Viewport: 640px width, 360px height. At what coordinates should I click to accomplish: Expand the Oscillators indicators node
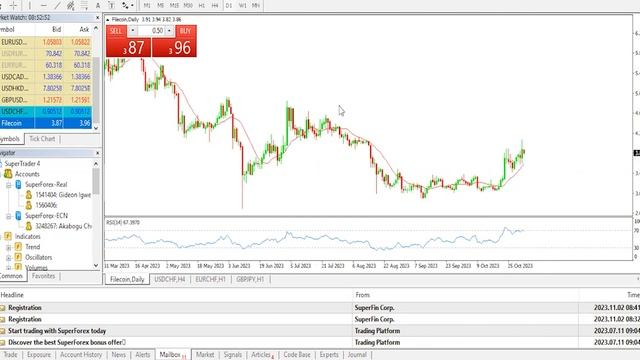click(9, 258)
